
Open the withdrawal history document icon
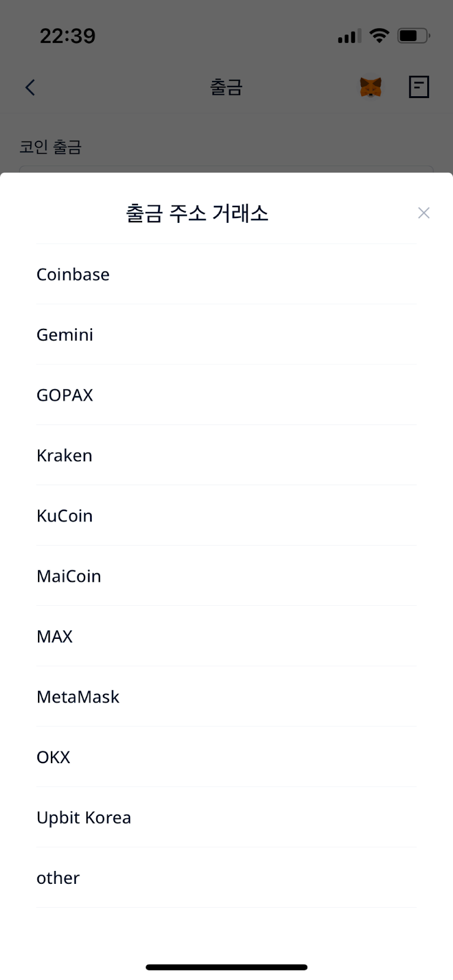tap(419, 87)
